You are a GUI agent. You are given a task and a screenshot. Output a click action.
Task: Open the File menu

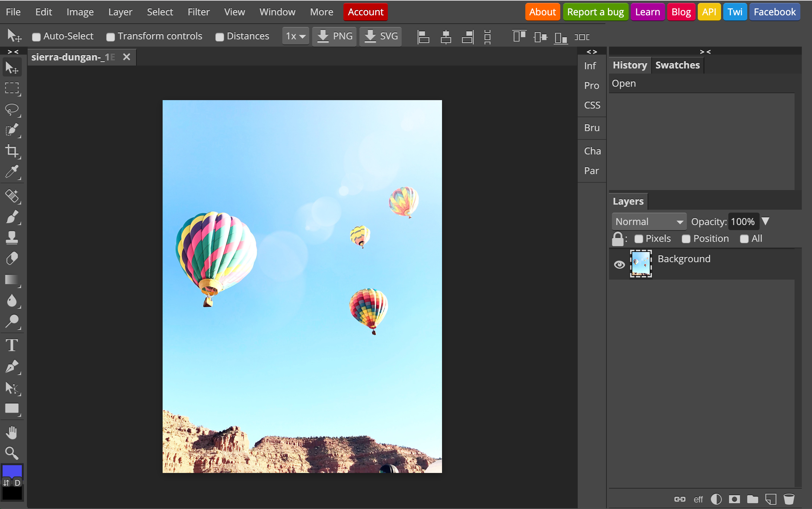(13, 12)
